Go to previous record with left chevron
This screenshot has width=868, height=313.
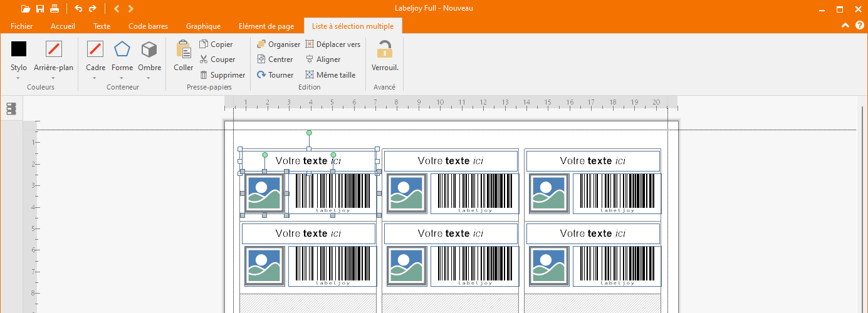click(117, 9)
